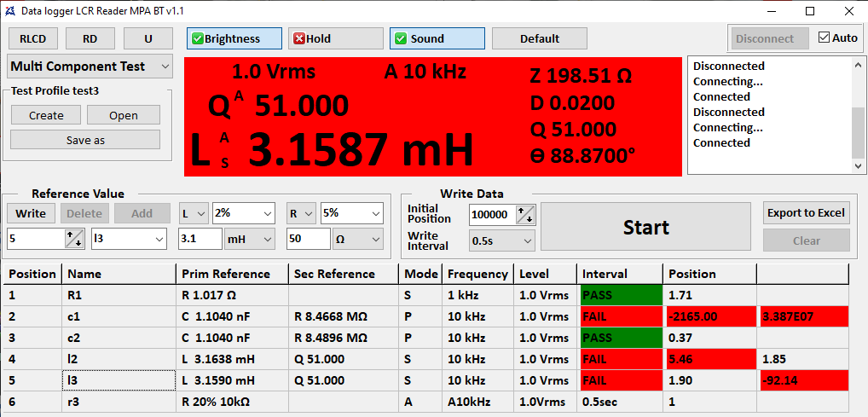Click the R 8.4896 MΩ cell
Screen dimensions: 868x417
pyautogui.click(x=344, y=338)
